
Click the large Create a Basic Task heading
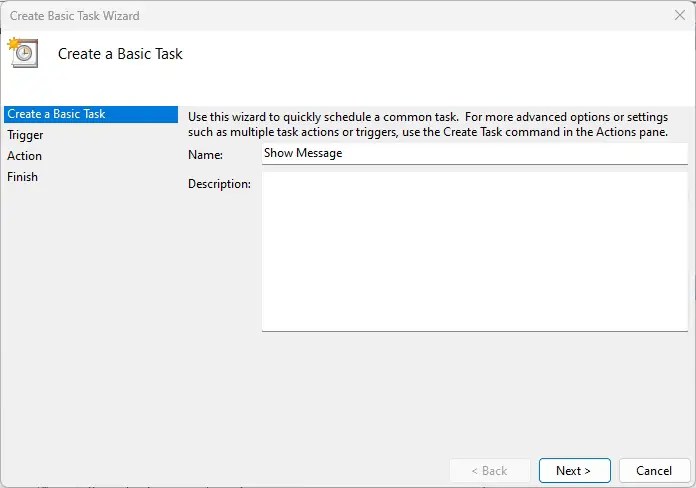[120, 54]
